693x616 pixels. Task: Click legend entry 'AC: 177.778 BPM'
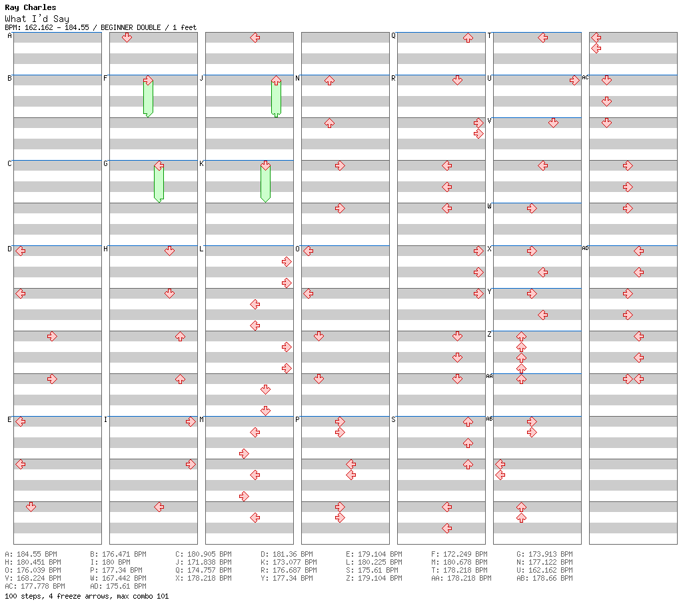click(35, 586)
